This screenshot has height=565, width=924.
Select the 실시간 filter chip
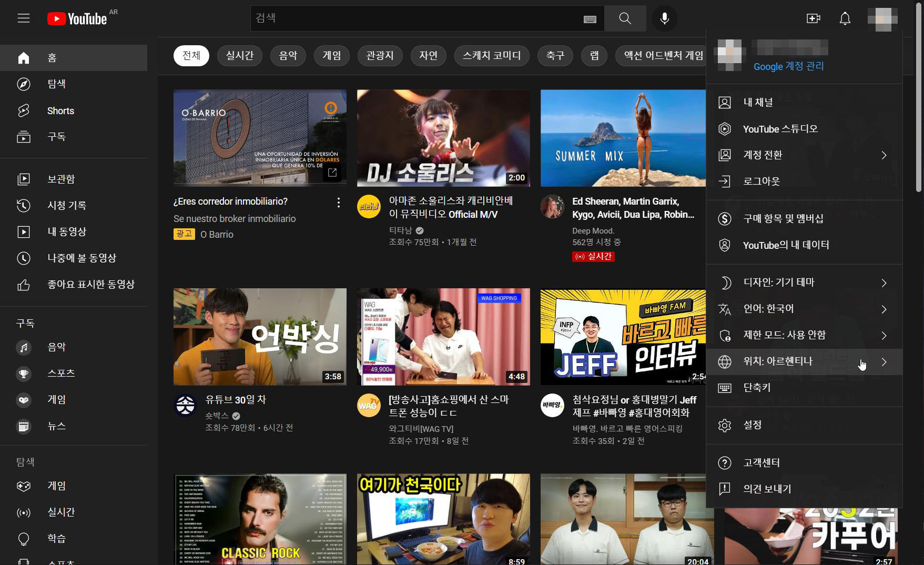tap(240, 55)
